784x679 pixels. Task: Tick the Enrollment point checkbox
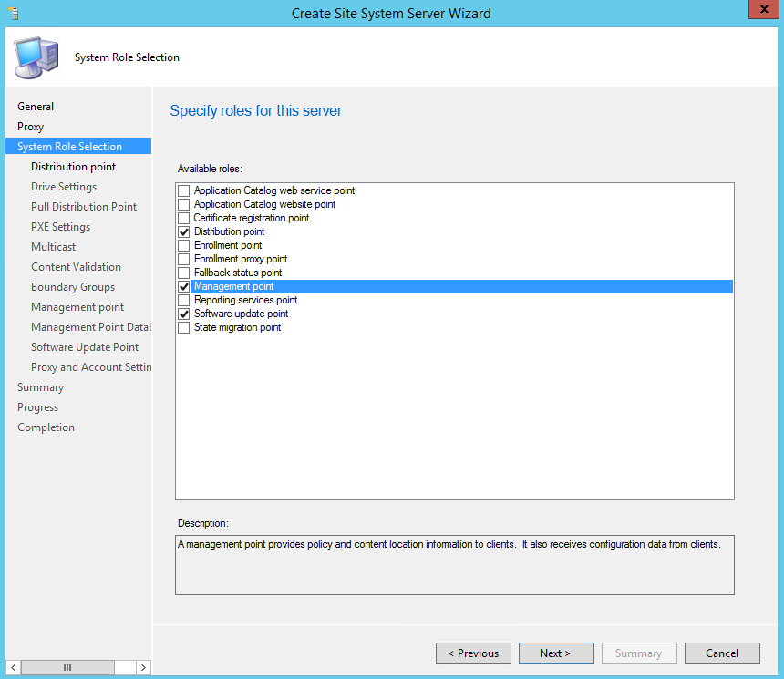coord(184,245)
